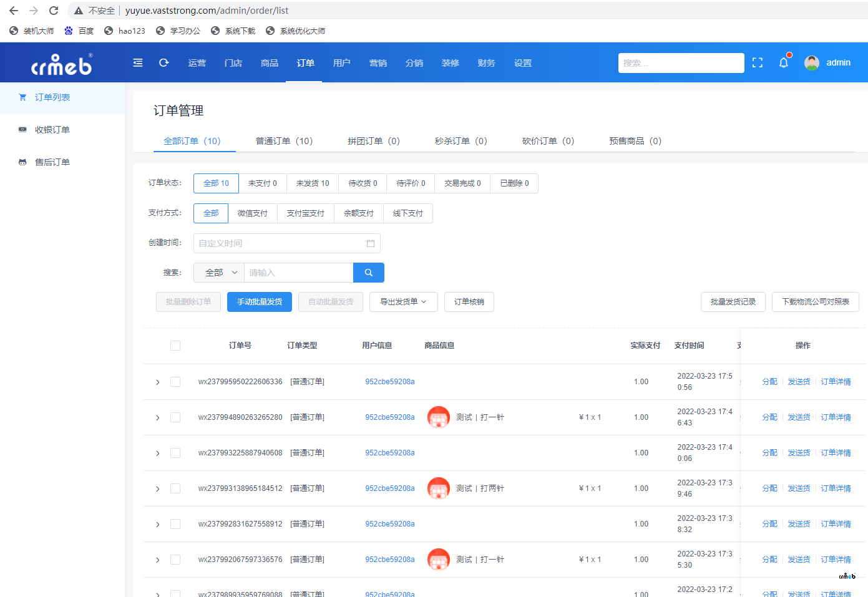Screen dimensions: 868x597
Task: Collapse sidebar with the menu fold icon
Action: tap(138, 62)
